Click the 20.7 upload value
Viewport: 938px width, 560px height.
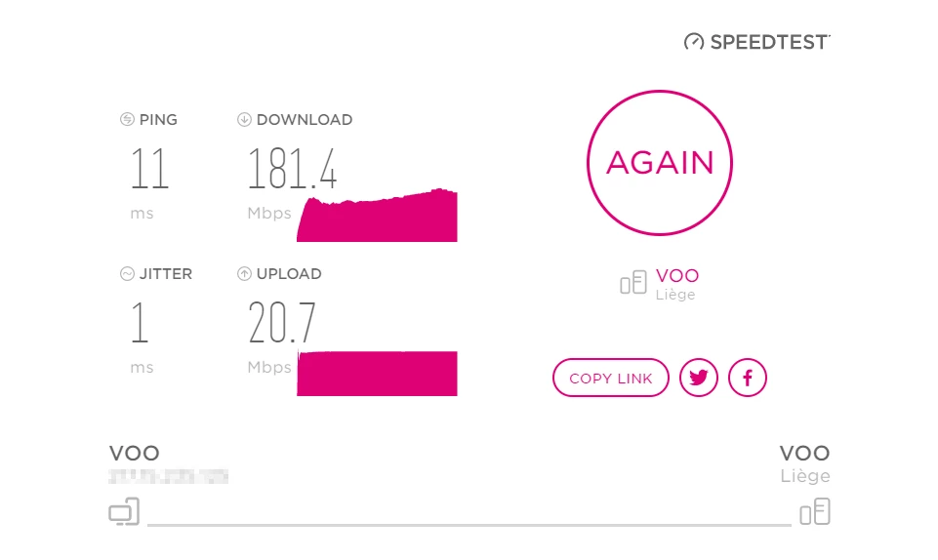coord(281,323)
